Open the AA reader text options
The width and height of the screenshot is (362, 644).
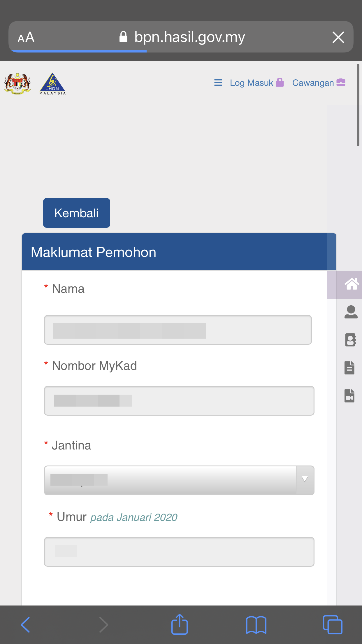tap(26, 37)
